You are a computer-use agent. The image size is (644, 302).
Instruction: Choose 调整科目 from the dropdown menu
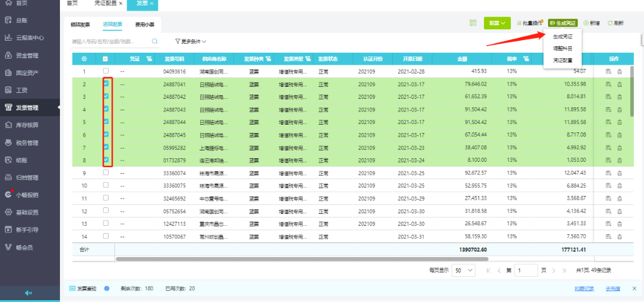[562, 49]
